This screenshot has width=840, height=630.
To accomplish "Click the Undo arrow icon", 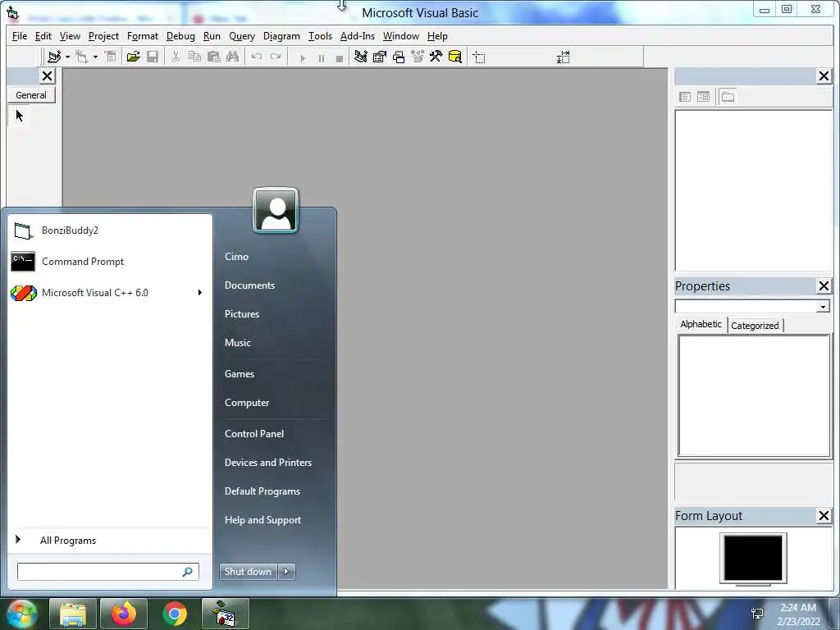I will pos(257,57).
